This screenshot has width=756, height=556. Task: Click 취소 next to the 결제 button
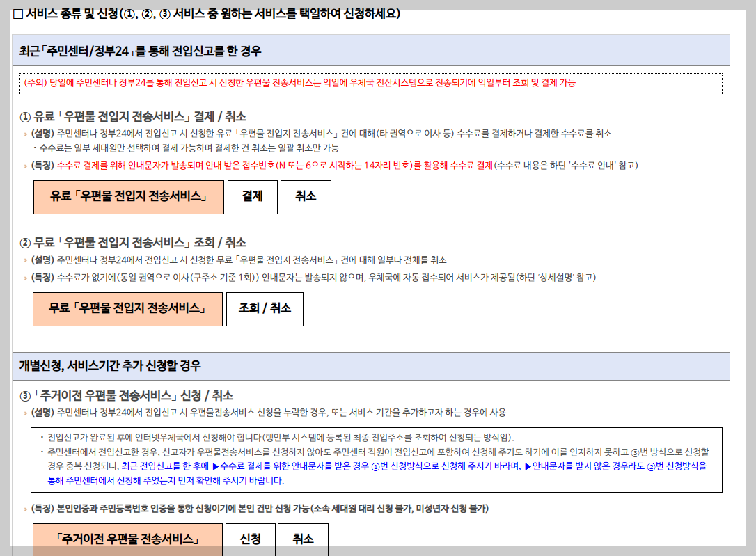click(306, 197)
